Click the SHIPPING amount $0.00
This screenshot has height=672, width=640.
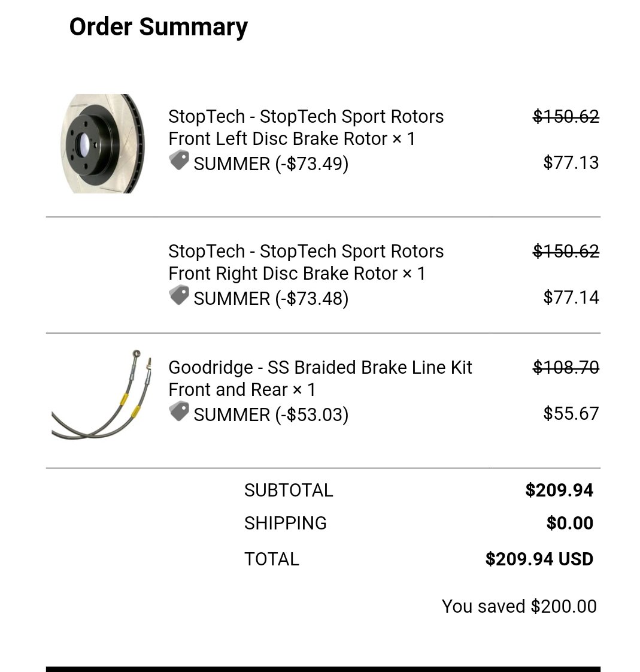pos(570,523)
